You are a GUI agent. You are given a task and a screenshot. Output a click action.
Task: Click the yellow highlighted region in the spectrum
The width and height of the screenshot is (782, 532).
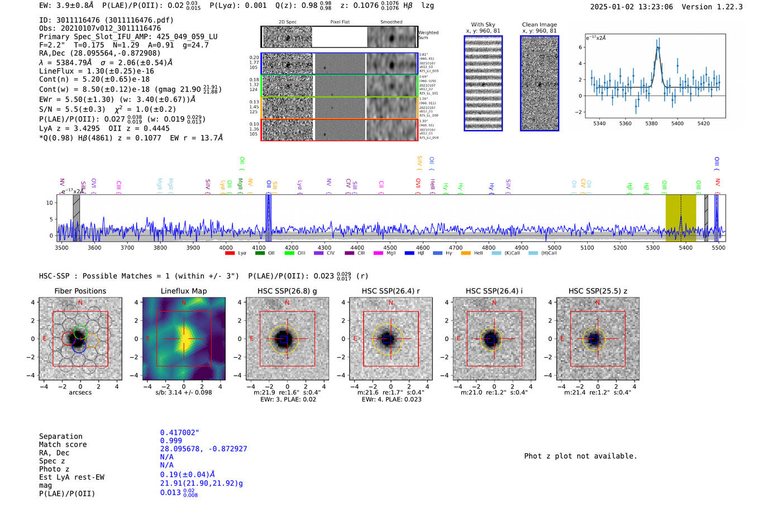(680, 218)
